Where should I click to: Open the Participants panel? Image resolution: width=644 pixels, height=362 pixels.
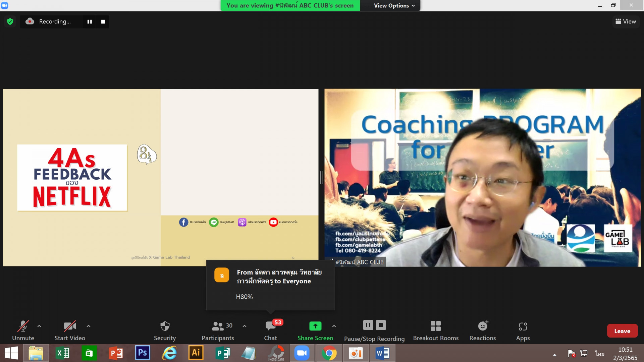(218, 330)
